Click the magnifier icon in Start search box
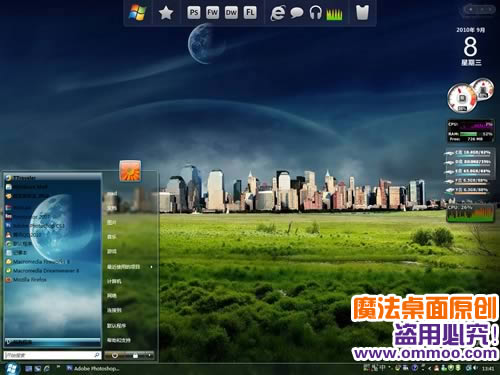The width and height of the screenshot is (500, 375). (x=97, y=355)
